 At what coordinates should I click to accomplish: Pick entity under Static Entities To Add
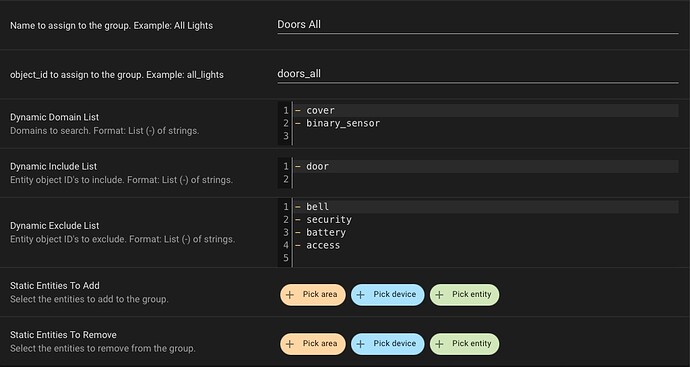coord(465,295)
